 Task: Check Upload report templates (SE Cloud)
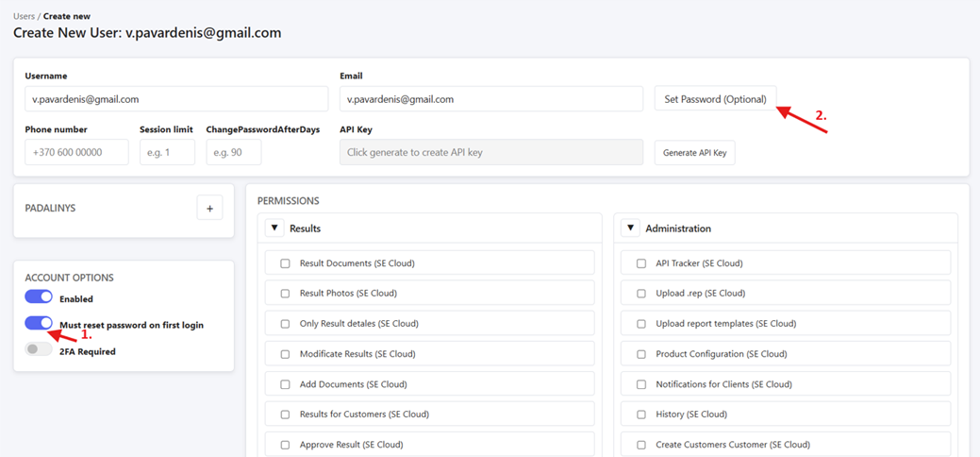[641, 324]
